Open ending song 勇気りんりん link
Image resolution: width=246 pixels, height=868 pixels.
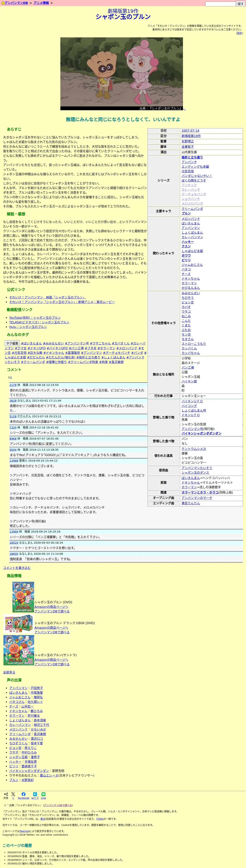[191, 503]
